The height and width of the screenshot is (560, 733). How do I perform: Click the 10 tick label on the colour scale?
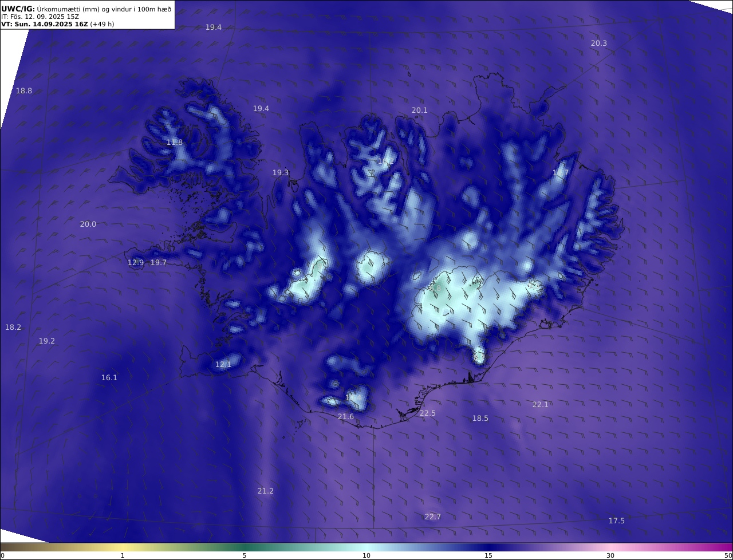[x=366, y=555]
